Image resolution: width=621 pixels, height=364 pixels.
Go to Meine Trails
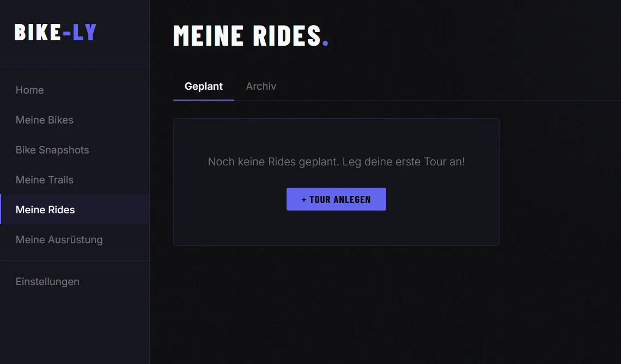[x=44, y=180]
